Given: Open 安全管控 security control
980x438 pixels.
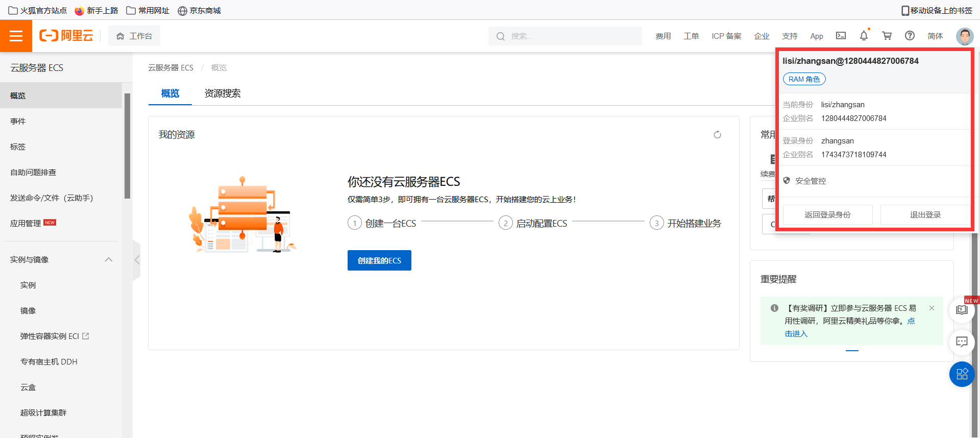Looking at the screenshot, I should click(811, 181).
